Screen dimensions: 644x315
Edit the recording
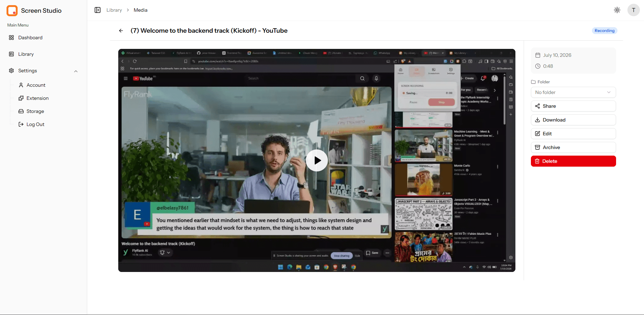click(x=573, y=134)
